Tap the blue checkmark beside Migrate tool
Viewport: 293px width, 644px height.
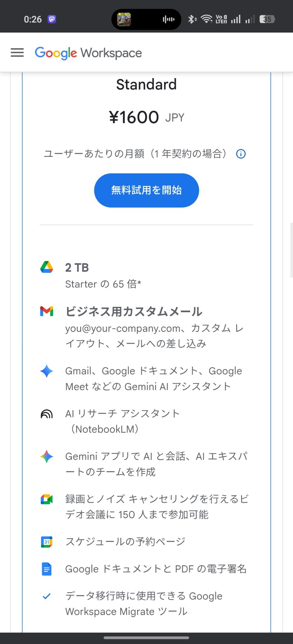(47, 596)
